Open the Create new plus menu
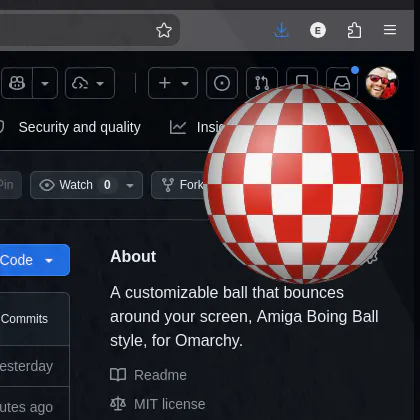The width and height of the screenshot is (420, 420). [x=173, y=83]
